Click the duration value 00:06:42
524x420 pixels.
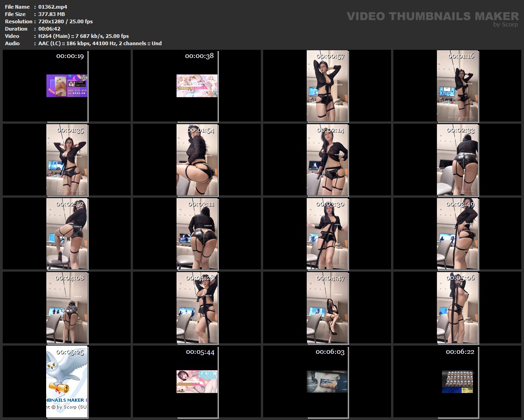point(49,29)
